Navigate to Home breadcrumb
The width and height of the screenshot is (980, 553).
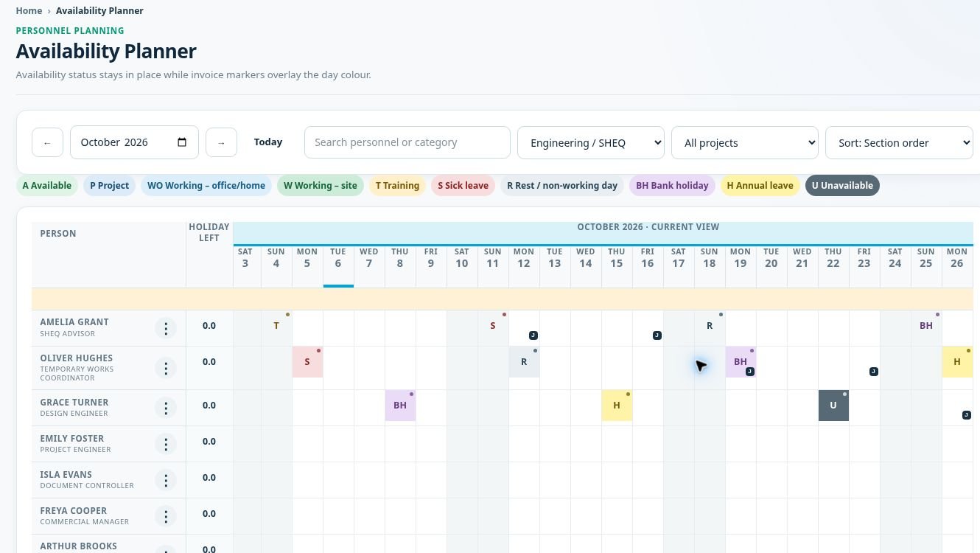[x=29, y=10]
